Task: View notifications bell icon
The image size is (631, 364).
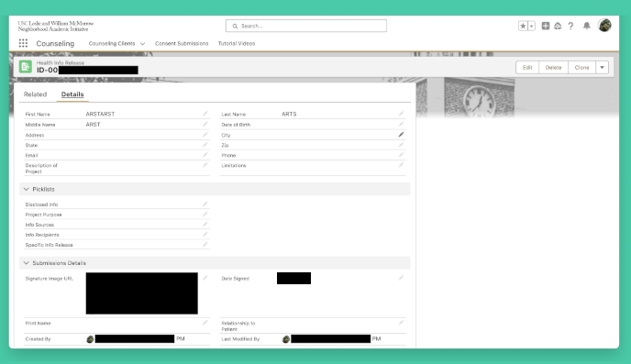Action: [587, 27]
